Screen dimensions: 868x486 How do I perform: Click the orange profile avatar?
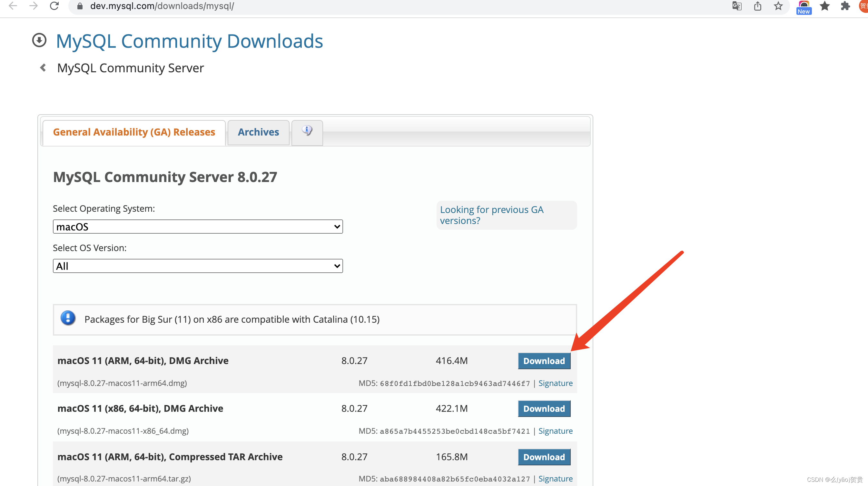(864, 6)
